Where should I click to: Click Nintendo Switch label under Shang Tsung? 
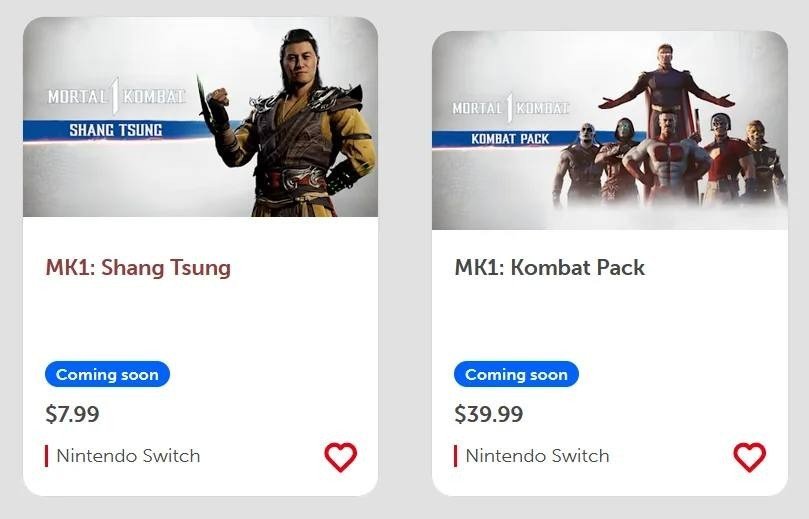128,456
